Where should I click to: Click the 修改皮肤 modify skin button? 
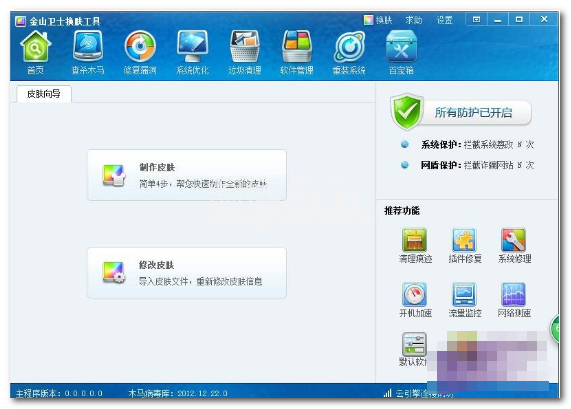(187, 273)
